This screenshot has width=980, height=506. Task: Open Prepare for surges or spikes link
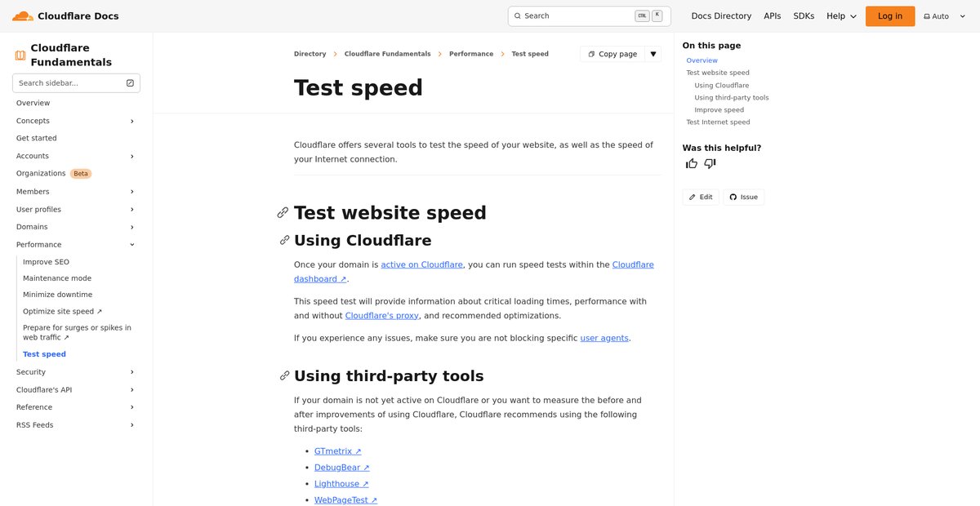(x=77, y=332)
